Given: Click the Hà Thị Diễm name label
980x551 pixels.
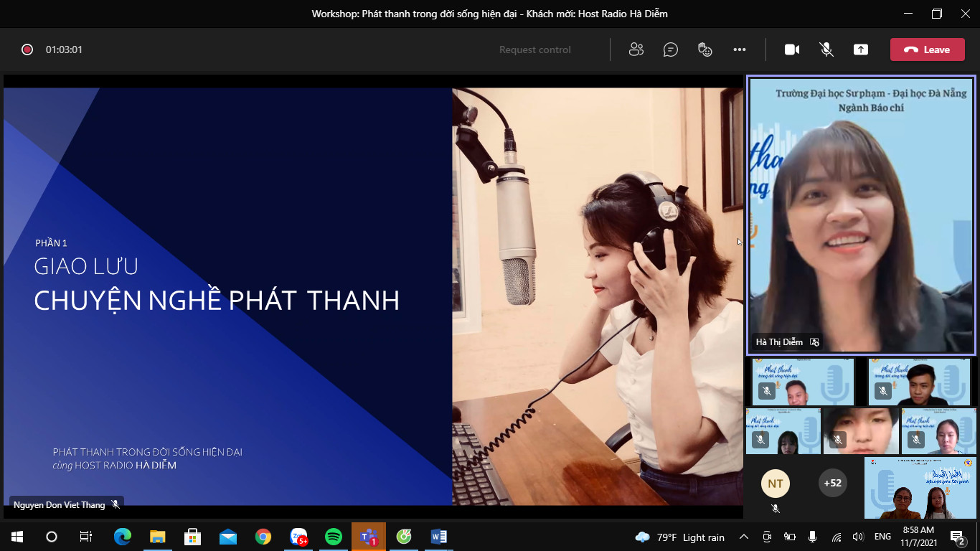Looking at the screenshot, I should [x=779, y=342].
